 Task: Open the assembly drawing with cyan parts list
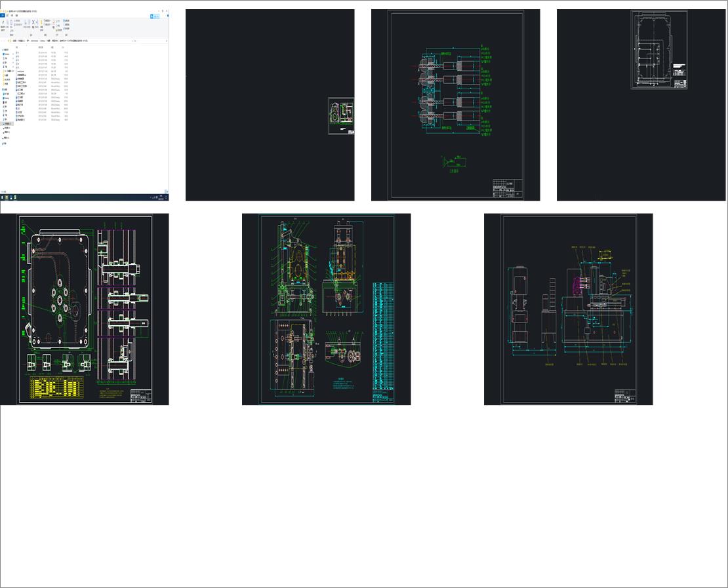(327, 309)
